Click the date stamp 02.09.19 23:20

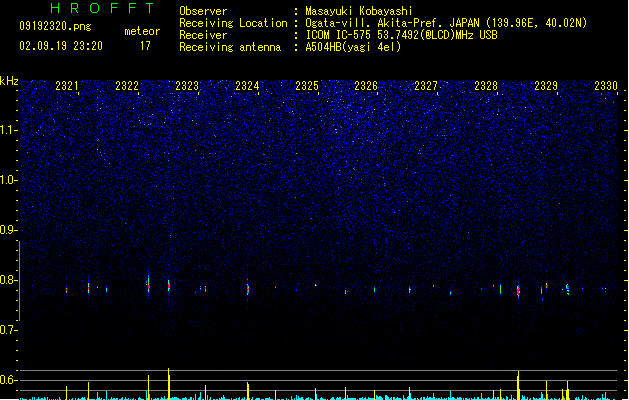click(x=61, y=46)
